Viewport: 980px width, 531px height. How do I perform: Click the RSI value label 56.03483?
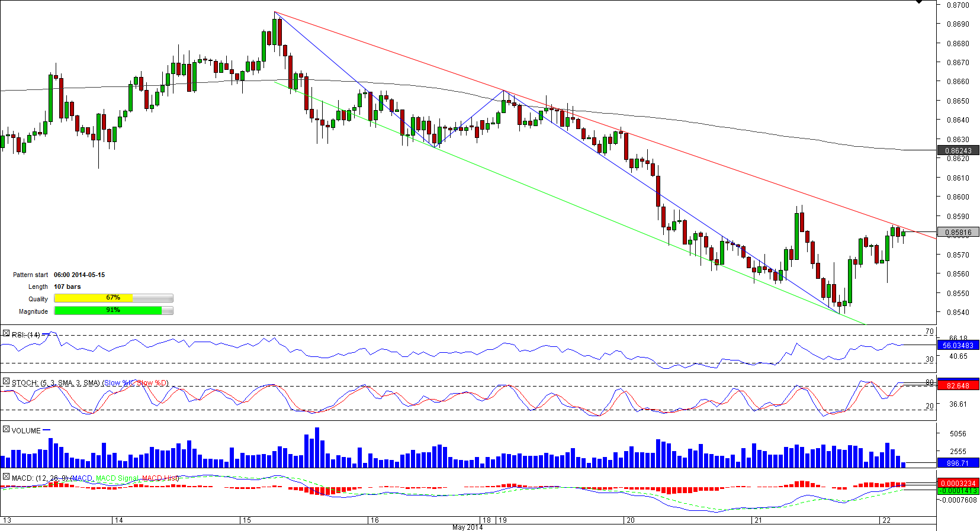[958, 346]
